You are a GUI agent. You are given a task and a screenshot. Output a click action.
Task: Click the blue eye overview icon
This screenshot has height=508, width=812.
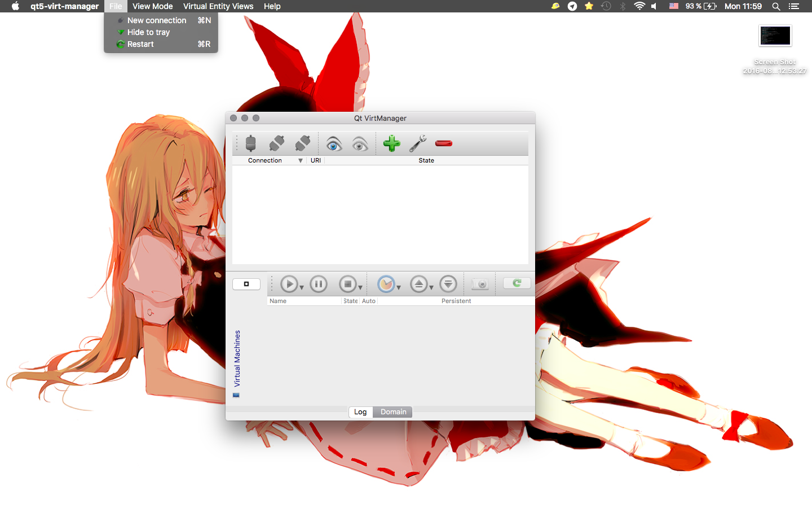pyautogui.click(x=334, y=143)
